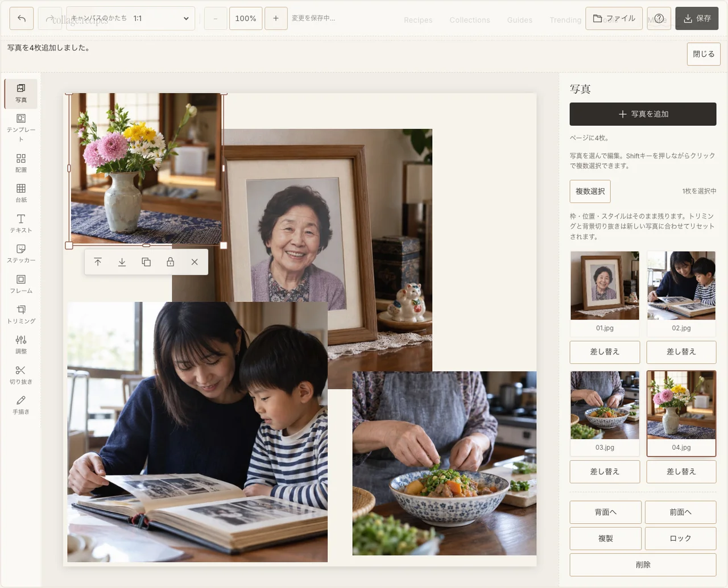Open the 調整 adjustments tool
Image resolution: width=728 pixels, height=588 pixels.
pos(21,345)
